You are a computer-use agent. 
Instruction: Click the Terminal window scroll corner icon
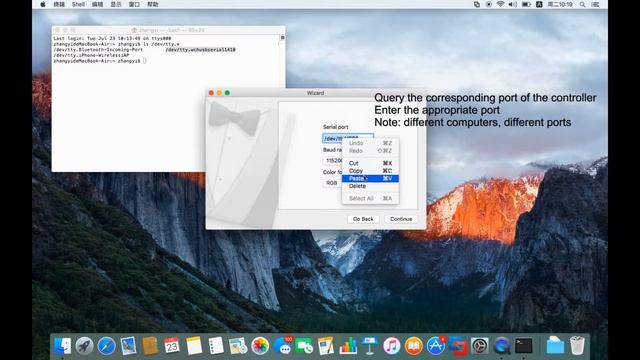[x=282, y=38]
